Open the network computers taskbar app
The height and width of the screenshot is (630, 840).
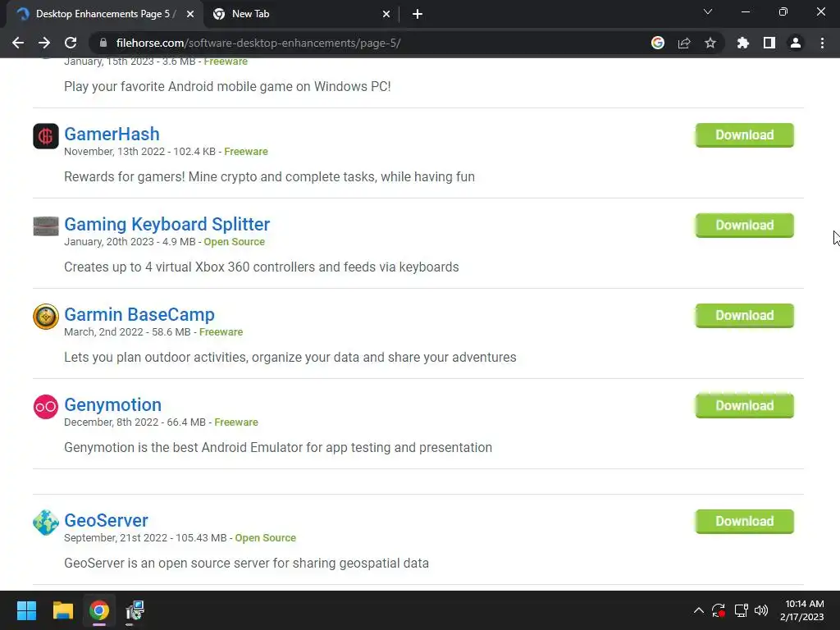tap(135, 610)
